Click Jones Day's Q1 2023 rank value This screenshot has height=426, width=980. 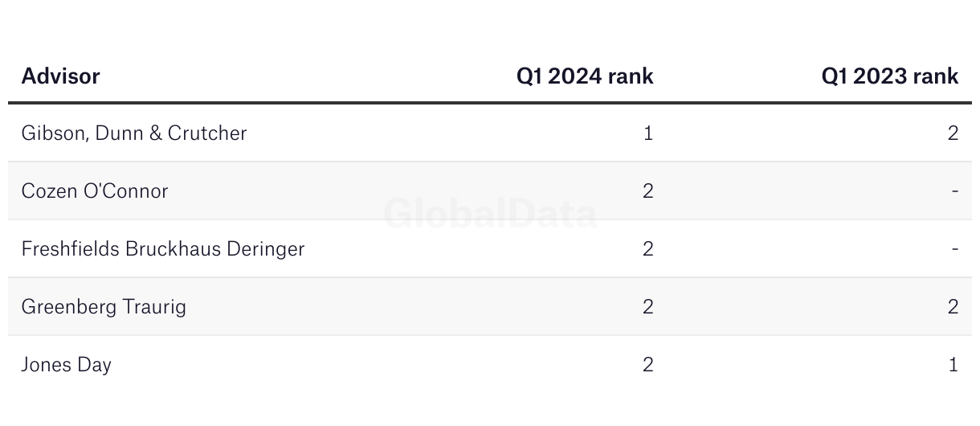pos(953,365)
